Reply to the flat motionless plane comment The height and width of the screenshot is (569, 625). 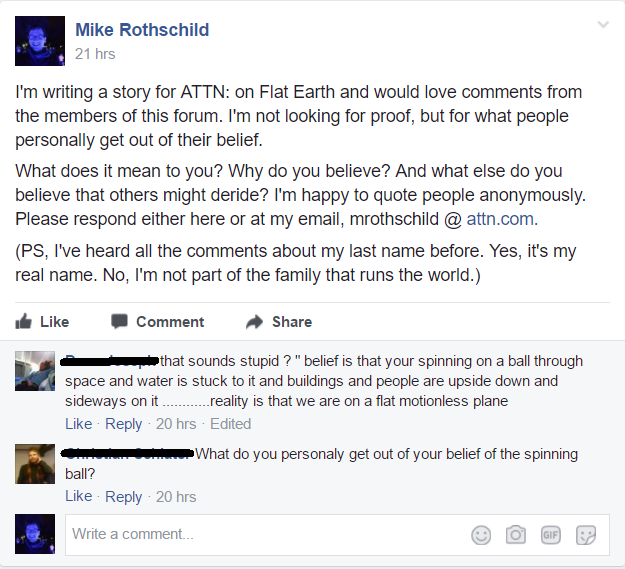click(124, 424)
